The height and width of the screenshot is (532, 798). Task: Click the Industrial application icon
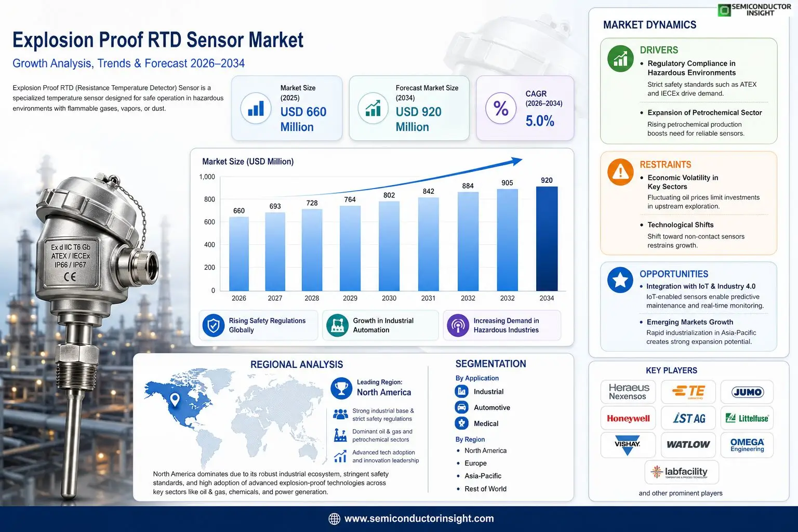tap(462, 392)
